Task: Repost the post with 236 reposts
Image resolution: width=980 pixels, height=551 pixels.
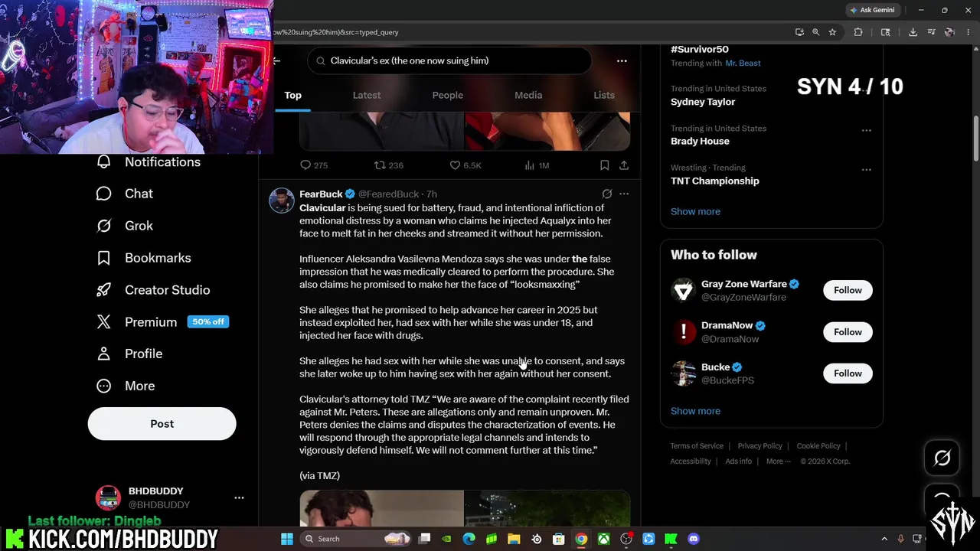Action: [x=388, y=165]
